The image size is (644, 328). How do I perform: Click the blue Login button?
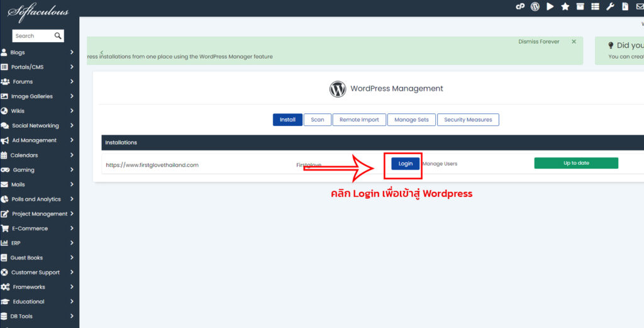click(406, 164)
